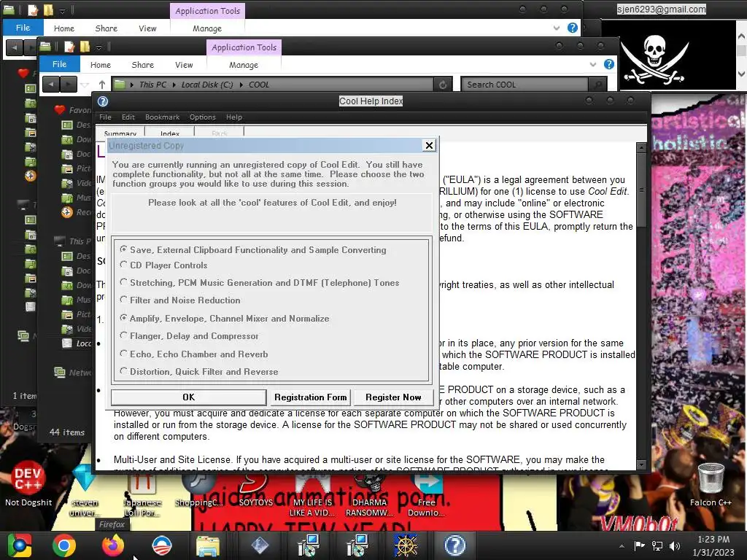
Task: Select CD Player Controls option
Action: click(124, 265)
